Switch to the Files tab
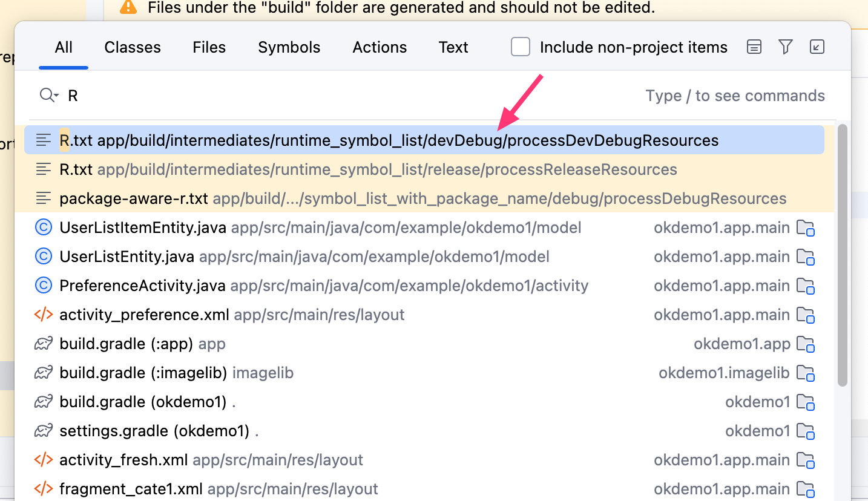 tap(209, 47)
